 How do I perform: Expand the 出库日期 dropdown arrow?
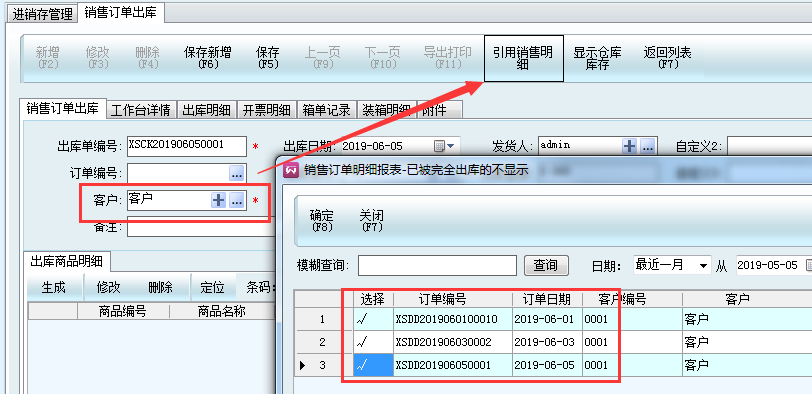(450, 147)
